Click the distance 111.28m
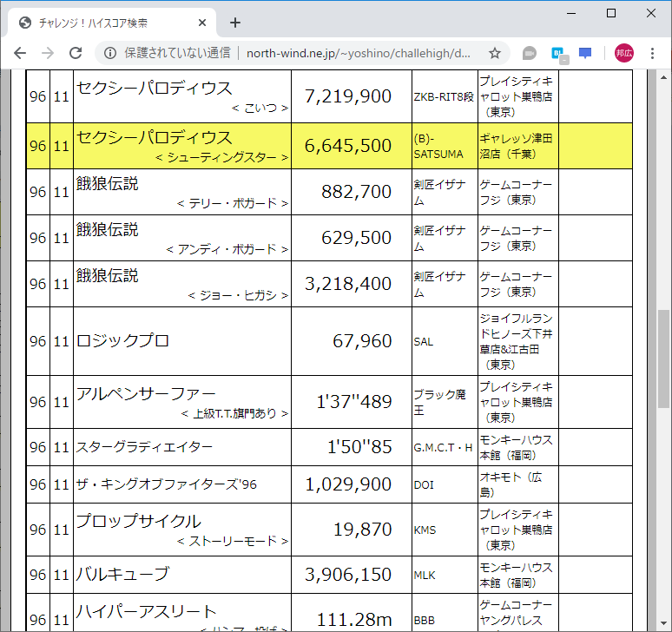 click(x=354, y=620)
